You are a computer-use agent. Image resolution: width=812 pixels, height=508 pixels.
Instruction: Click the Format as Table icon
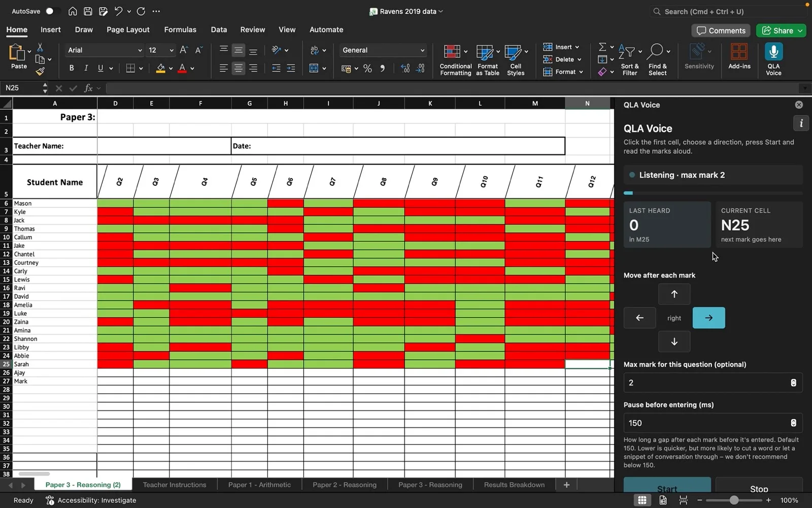[x=485, y=52]
